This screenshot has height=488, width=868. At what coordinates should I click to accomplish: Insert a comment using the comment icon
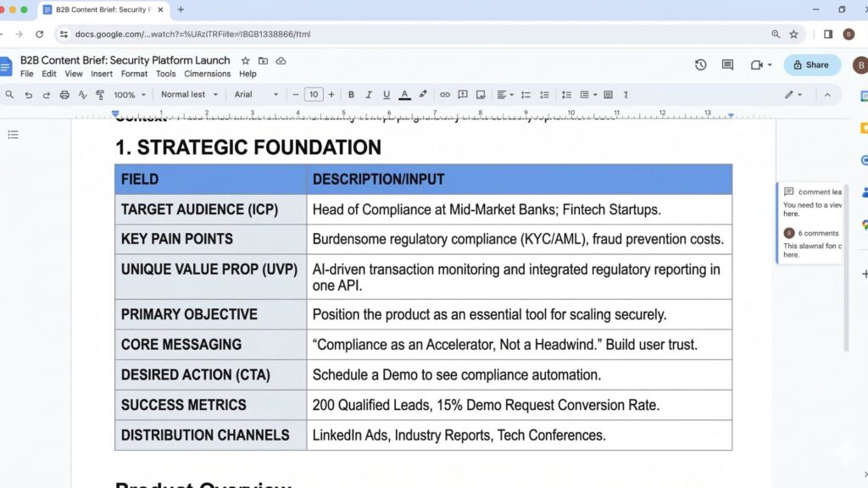click(x=462, y=94)
